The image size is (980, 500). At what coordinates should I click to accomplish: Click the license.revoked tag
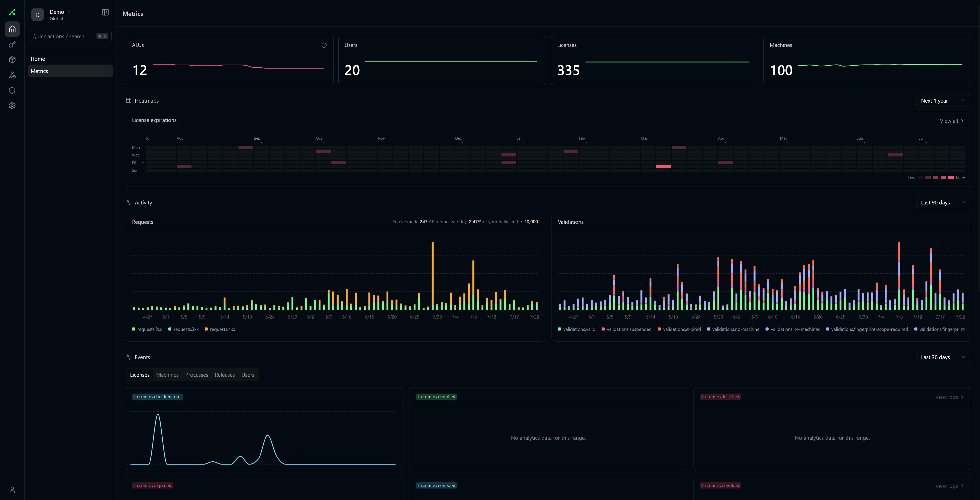click(720, 485)
